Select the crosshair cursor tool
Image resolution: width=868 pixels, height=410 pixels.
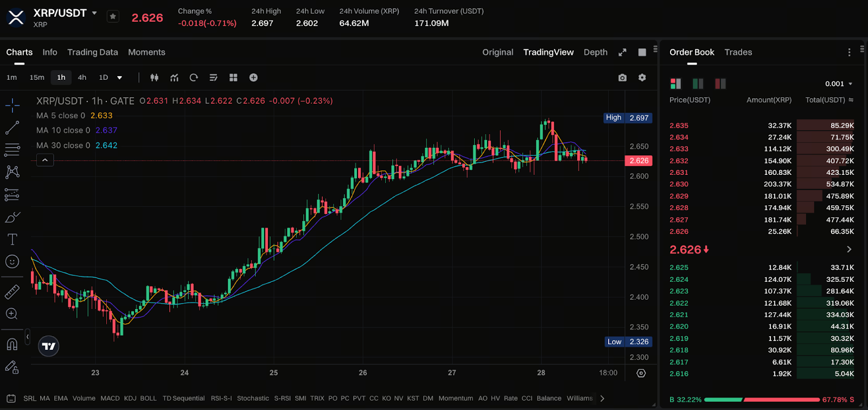click(12, 105)
